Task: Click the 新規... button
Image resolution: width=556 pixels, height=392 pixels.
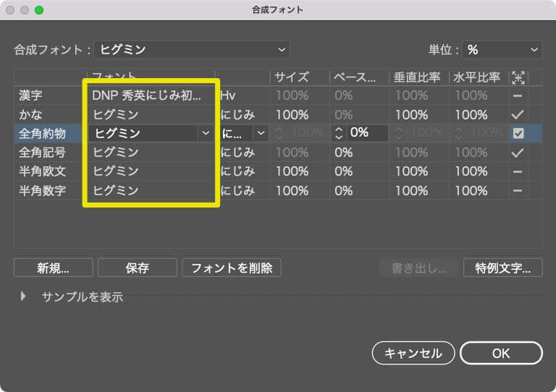Action: (53, 268)
